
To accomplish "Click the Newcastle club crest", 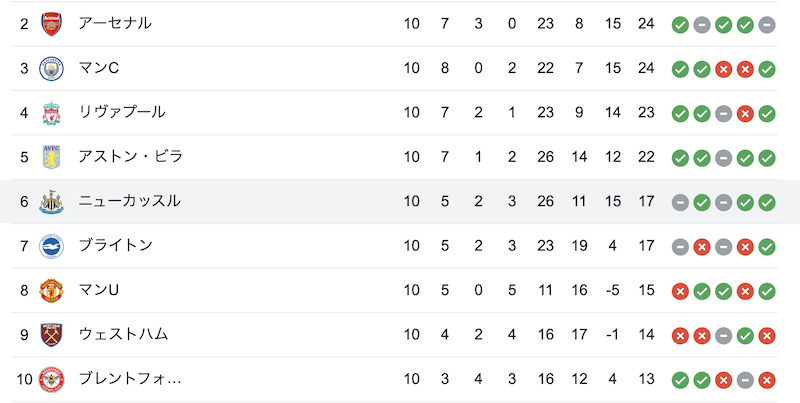I will click(x=51, y=202).
